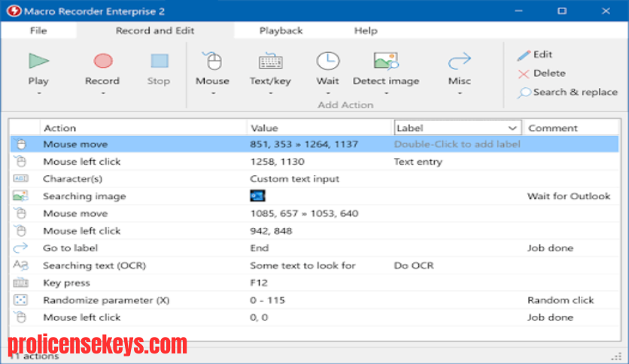This screenshot has width=629, height=364.
Task: Click the Randomize parameter row icon
Action: point(20,300)
